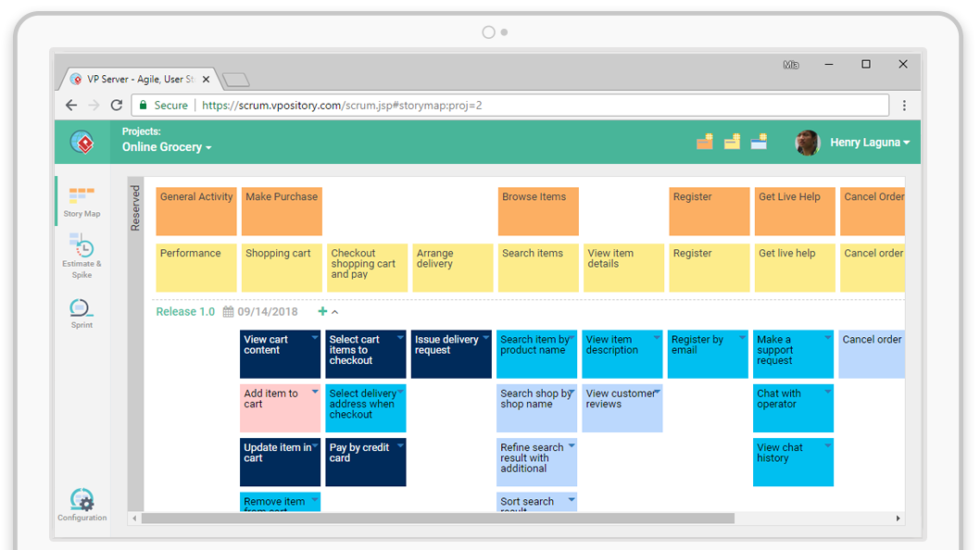This screenshot has height=550, width=980.
Task: Open Estimate & Spike page
Action: click(82, 255)
